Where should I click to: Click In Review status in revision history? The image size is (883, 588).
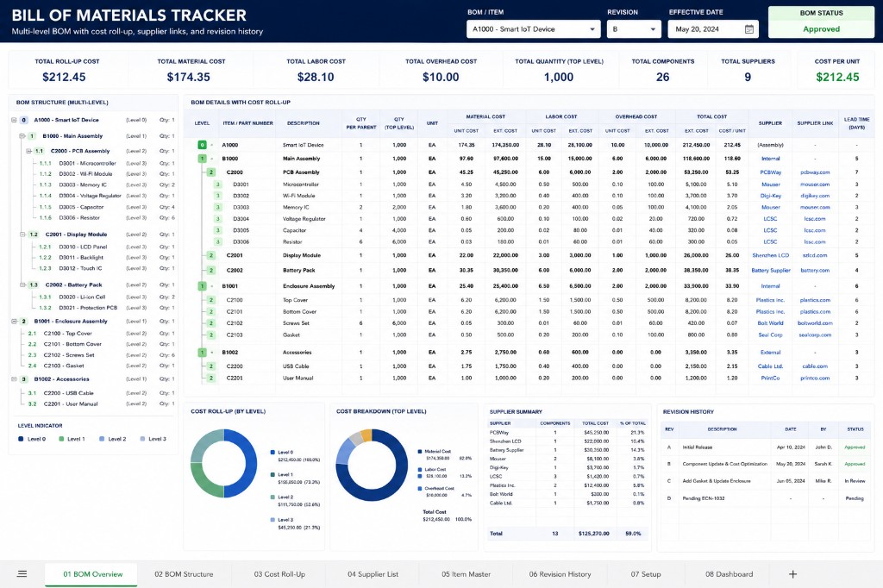pos(855,481)
